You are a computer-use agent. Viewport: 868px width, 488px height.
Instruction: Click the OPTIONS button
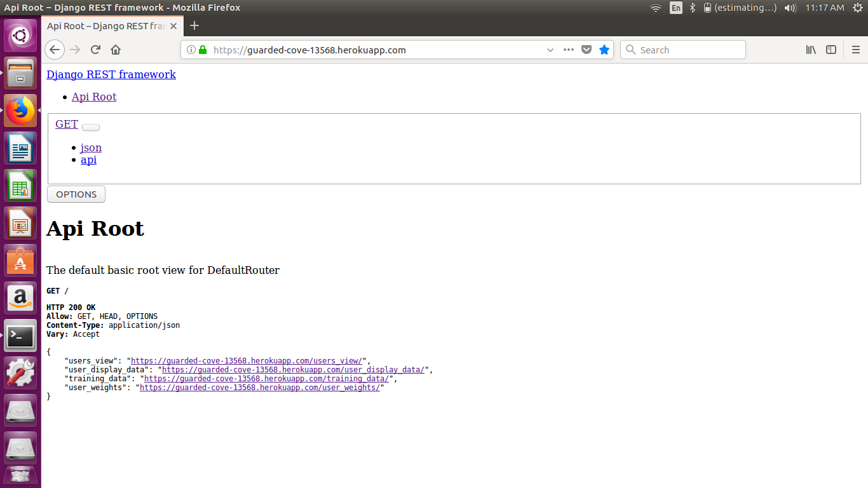tap(76, 194)
